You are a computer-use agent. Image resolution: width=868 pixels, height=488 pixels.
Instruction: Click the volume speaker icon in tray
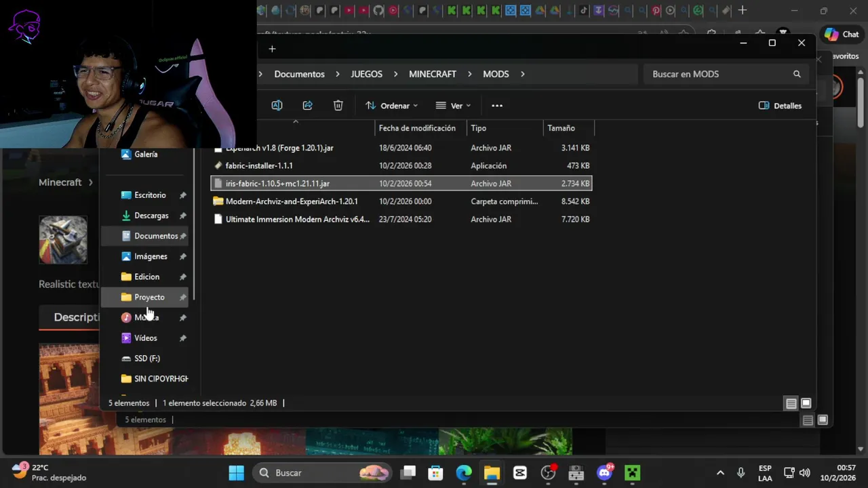click(x=804, y=472)
